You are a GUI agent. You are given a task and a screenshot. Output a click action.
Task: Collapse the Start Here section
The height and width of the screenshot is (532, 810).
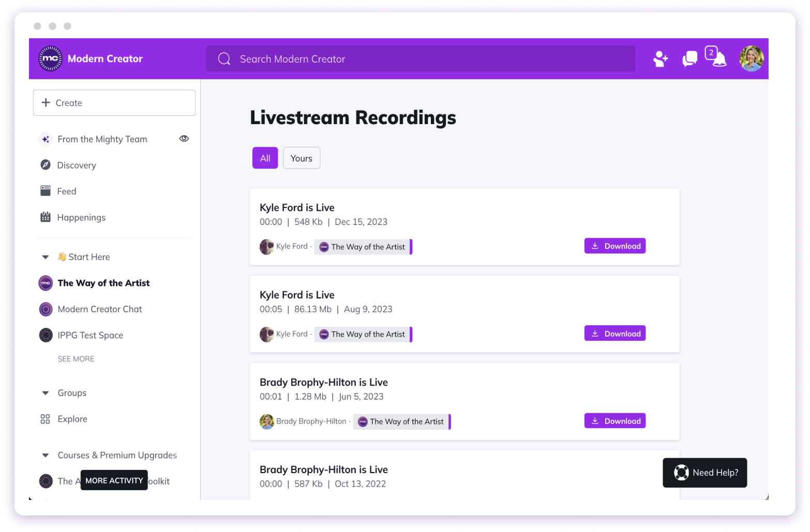coord(45,257)
